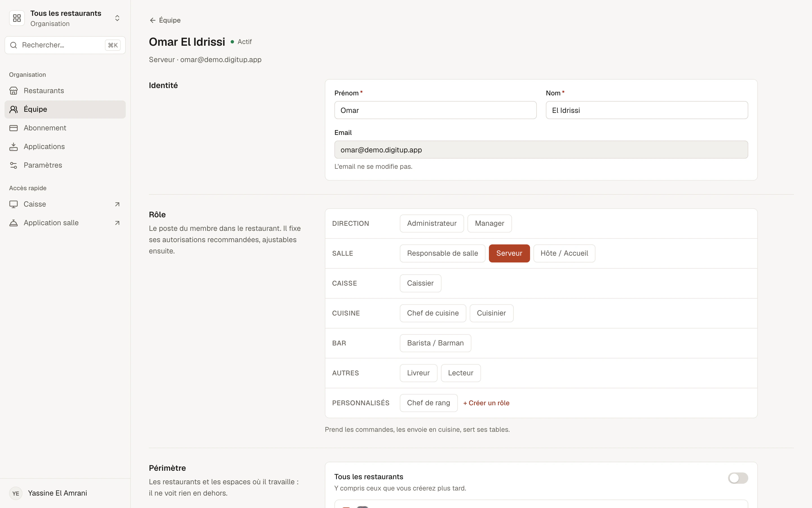812x508 pixels.
Task: Click the Paramètres sliders icon
Action: (x=14, y=165)
